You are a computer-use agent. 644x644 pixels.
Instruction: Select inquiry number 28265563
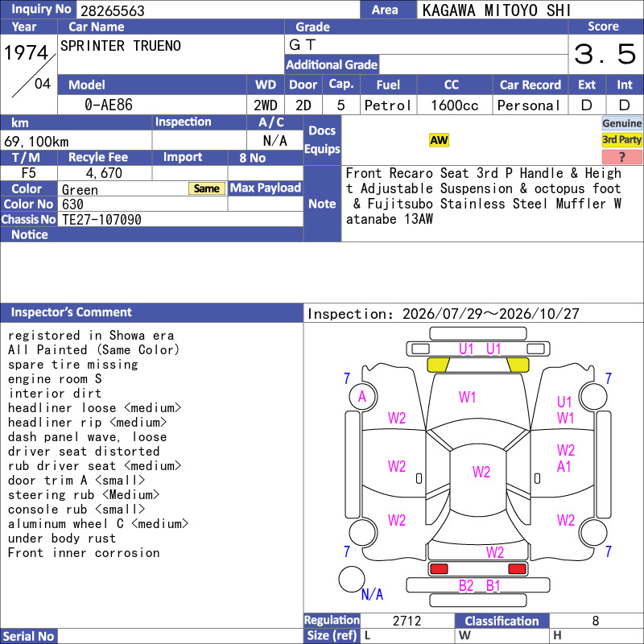click(x=113, y=10)
